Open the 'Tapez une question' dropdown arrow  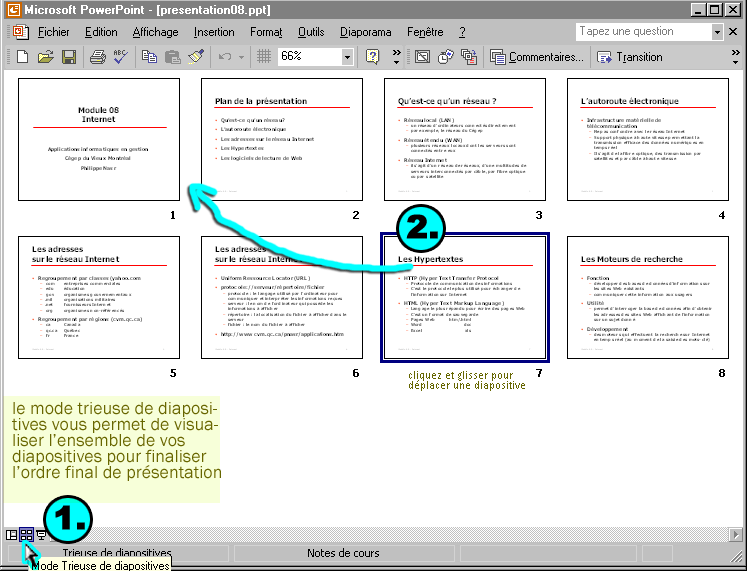717,32
